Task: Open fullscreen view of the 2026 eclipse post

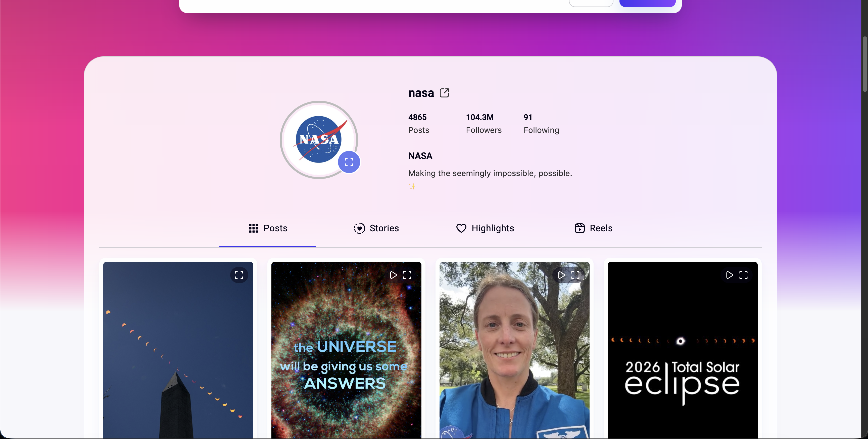Action: pyautogui.click(x=743, y=275)
